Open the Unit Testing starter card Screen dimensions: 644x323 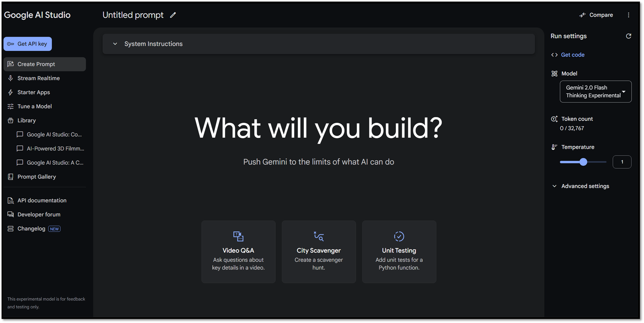399,252
